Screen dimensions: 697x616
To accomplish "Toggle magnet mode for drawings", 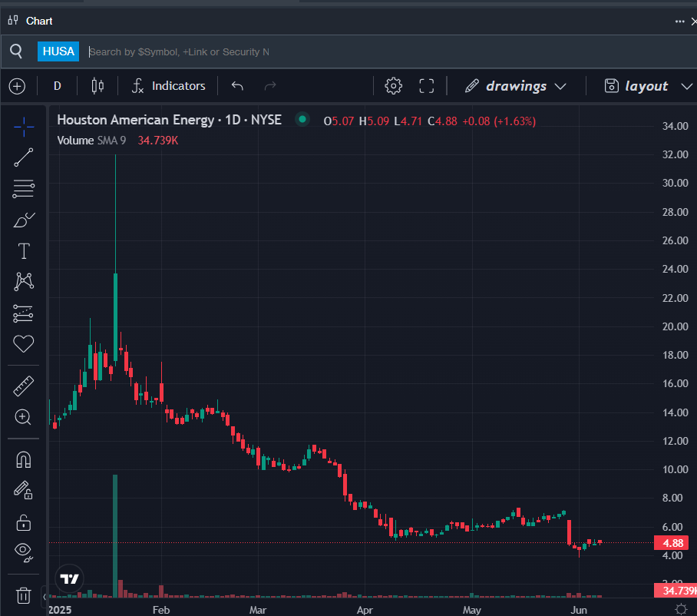I will tap(24, 459).
